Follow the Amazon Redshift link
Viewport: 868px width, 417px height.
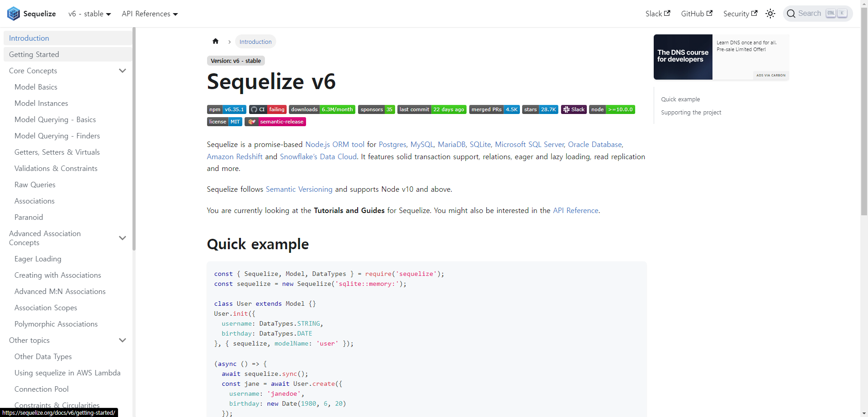235,156
